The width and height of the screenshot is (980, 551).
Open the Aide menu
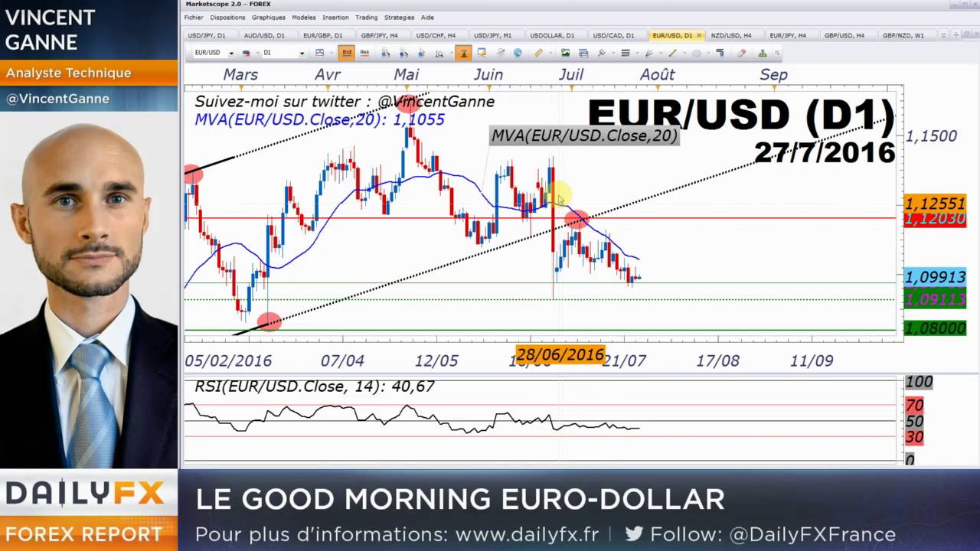click(427, 17)
